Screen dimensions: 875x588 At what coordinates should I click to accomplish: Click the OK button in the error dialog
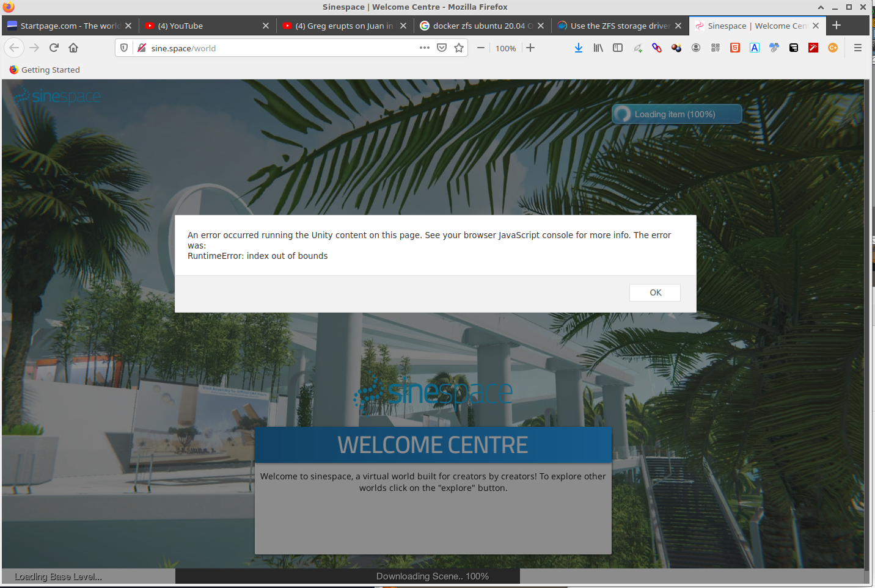click(x=655, y=292)
